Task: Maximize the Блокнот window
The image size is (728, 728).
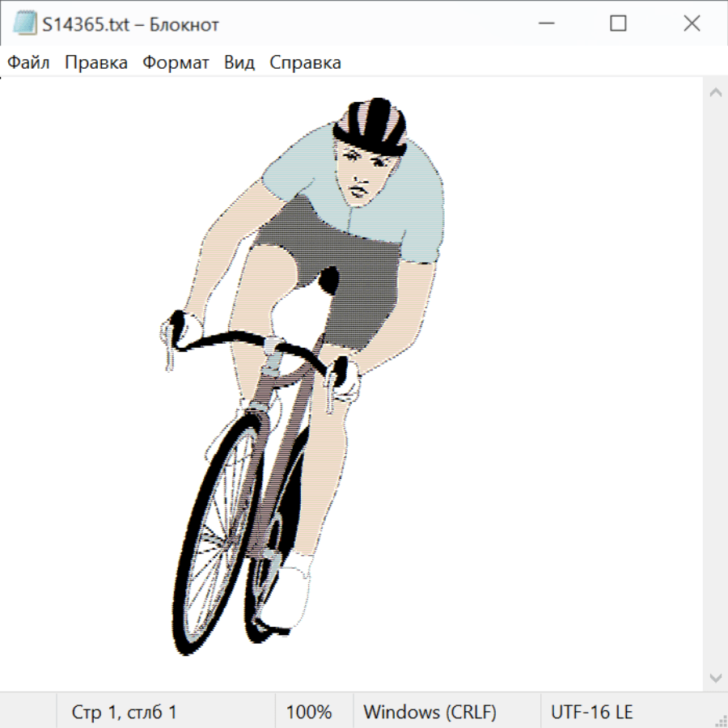Action: 618,24
